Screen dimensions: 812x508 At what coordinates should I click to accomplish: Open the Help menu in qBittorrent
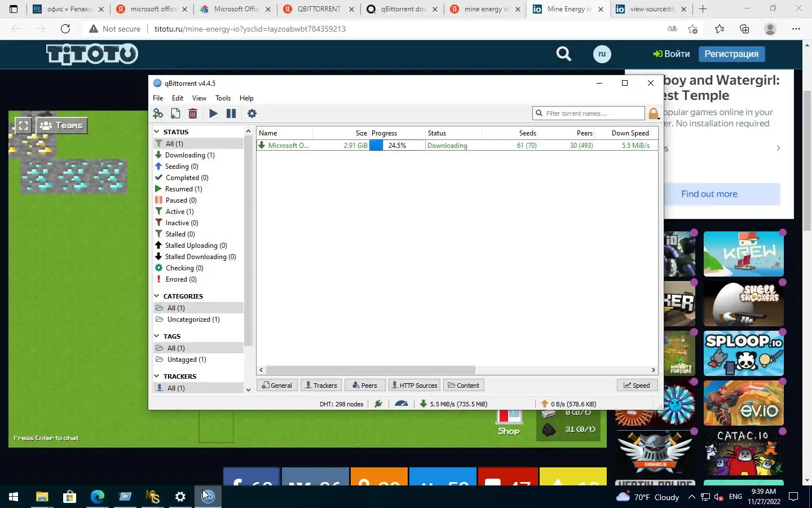tap(246, 98)
